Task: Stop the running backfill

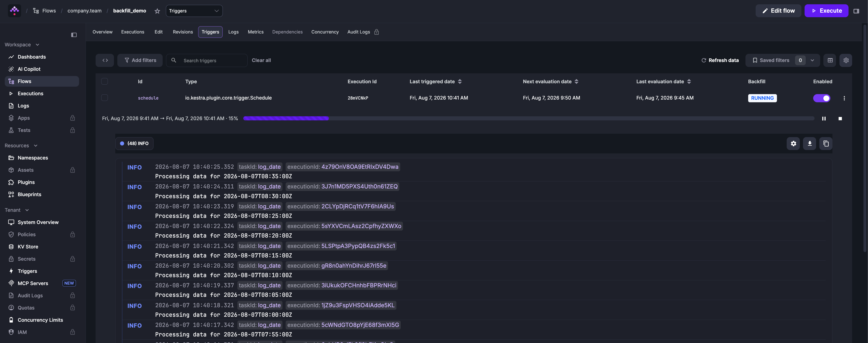Action: tap(840, 119)
